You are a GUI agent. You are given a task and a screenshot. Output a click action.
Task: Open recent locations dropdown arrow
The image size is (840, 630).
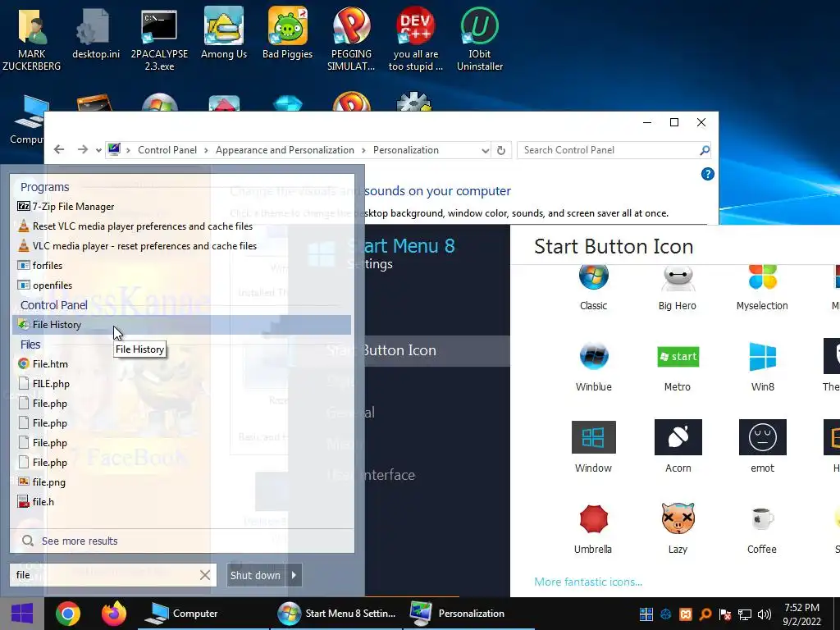[x=98, y=151]
